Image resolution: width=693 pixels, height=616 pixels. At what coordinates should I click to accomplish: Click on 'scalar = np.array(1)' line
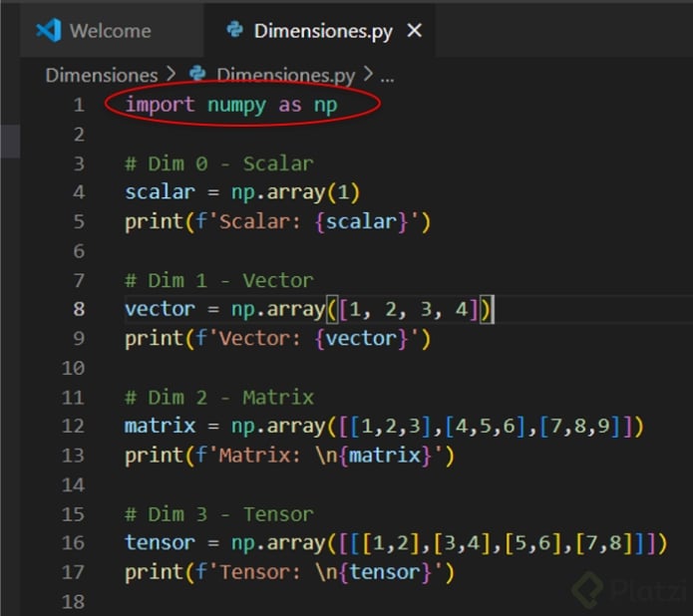click(242, 192)
